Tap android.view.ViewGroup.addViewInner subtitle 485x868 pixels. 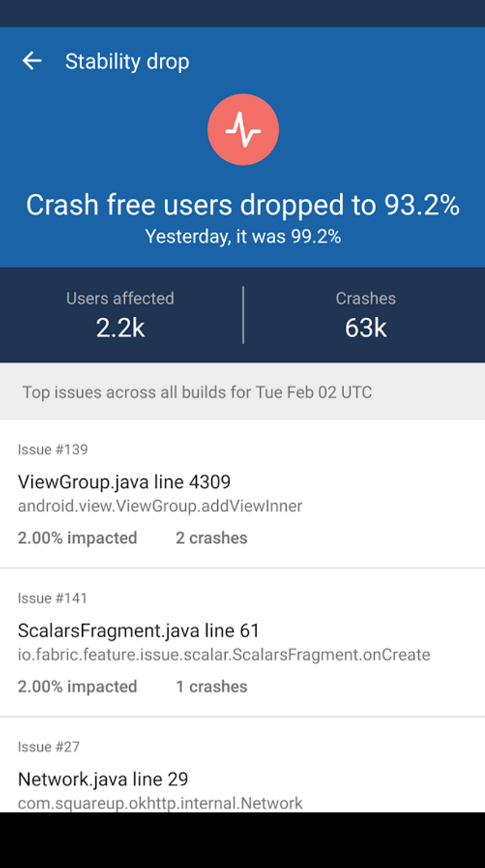[160, 507]
